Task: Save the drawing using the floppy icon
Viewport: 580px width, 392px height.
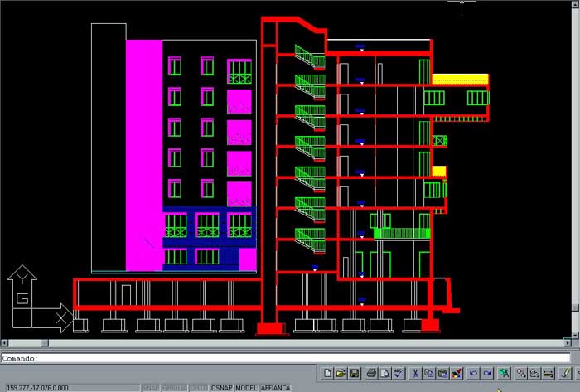Action: pos(354,374)
